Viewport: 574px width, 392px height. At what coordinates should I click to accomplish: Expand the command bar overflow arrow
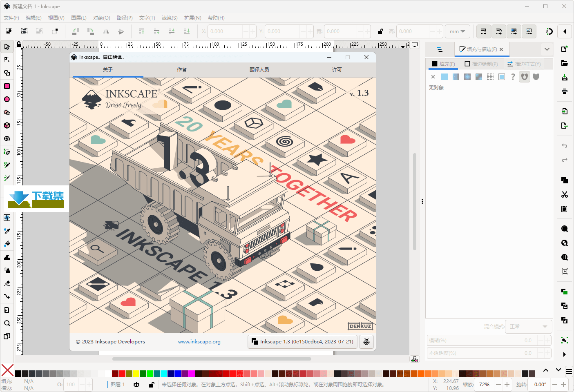click(x=565, y=354)
